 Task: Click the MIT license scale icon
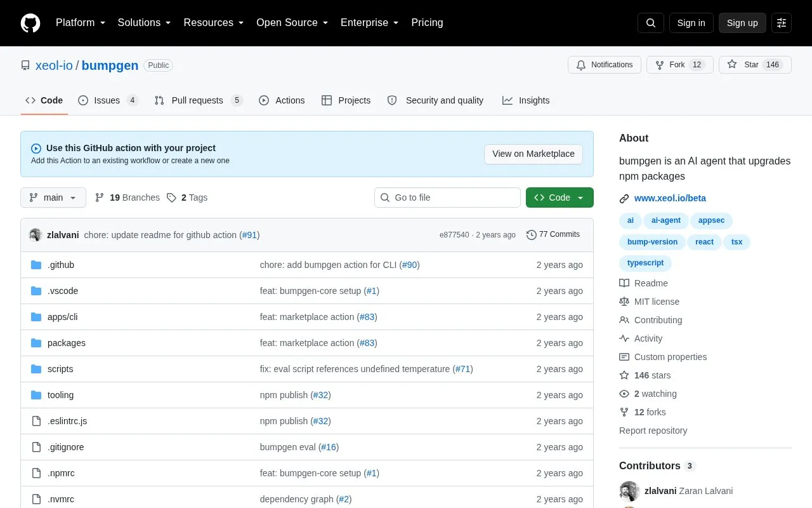624,302
